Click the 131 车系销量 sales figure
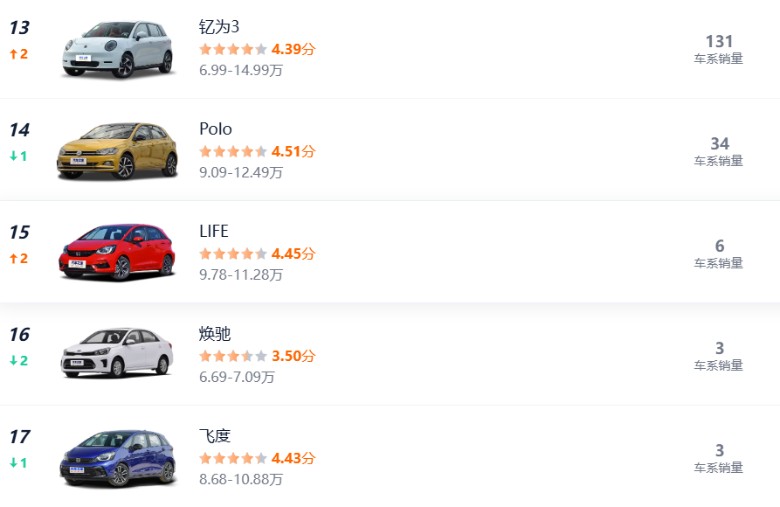 [719, 42]
